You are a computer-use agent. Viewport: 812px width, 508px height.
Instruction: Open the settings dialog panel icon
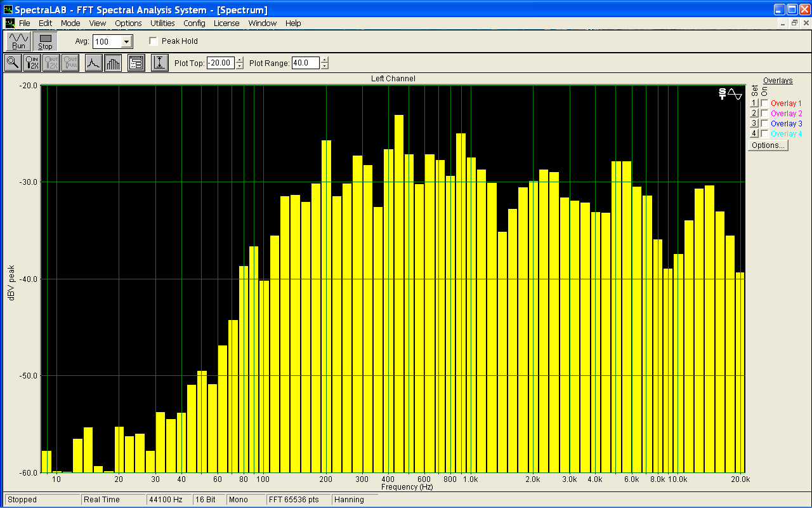136,63
